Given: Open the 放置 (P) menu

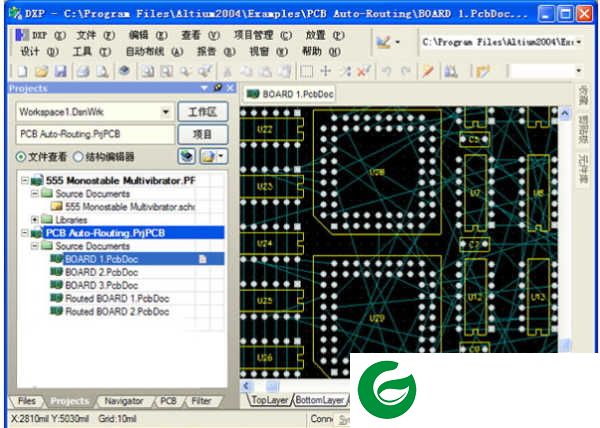Looking at the screenshot, I should tap(325, 35).
